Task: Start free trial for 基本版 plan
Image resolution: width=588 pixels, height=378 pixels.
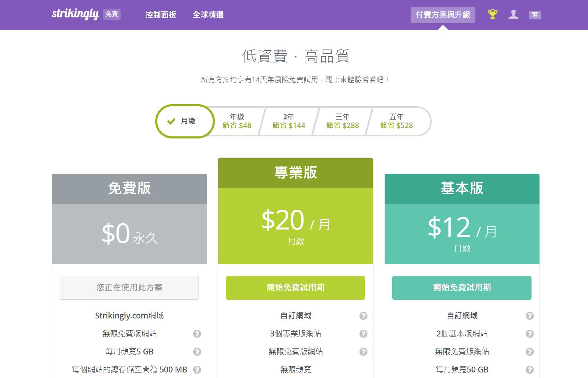Action: click(462, 288)
